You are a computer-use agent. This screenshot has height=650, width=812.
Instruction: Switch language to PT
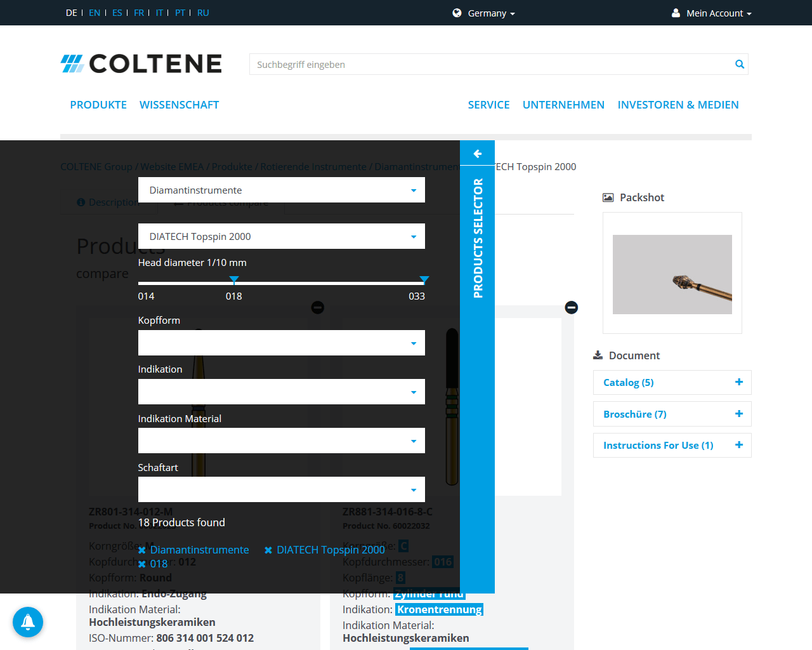[x=180, y=13]
